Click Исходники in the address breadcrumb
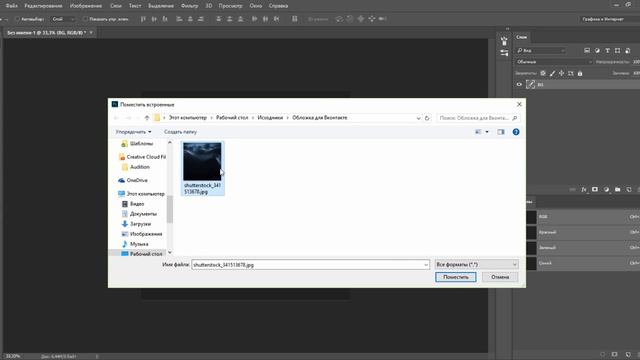 point(270,118)
